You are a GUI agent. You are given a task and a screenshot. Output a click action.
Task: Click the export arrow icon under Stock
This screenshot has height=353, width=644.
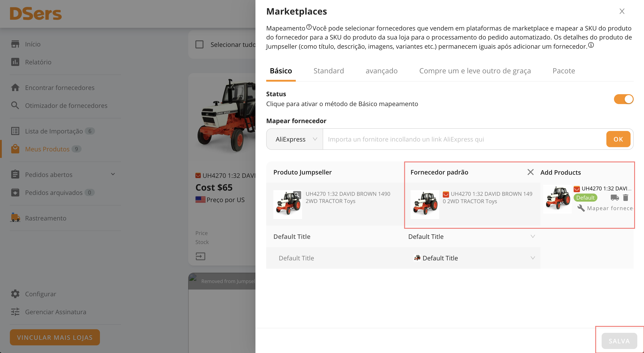[200, 256]
